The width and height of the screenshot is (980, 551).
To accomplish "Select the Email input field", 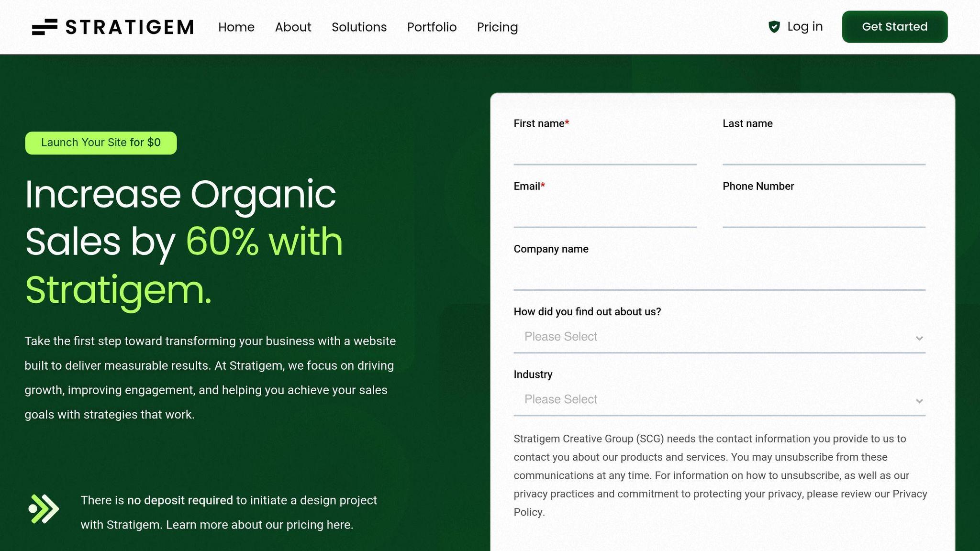I will [604, 214].
